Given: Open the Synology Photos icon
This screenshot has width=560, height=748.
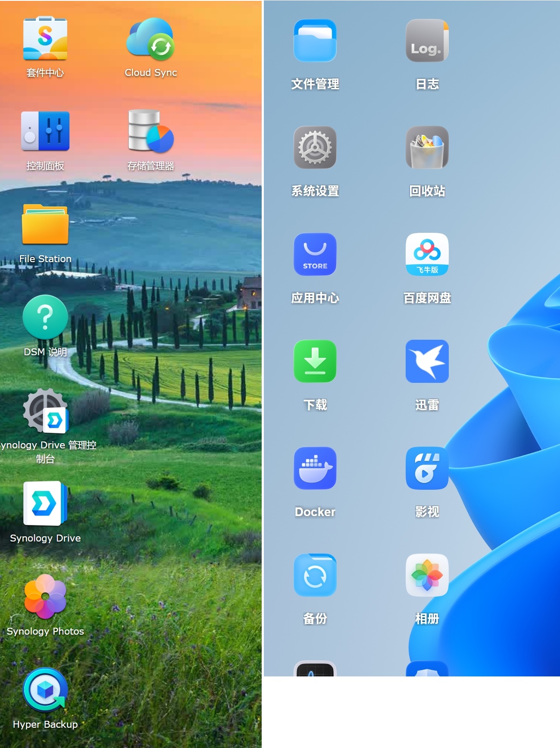Looking at the screenshot, I should [45, 597].
